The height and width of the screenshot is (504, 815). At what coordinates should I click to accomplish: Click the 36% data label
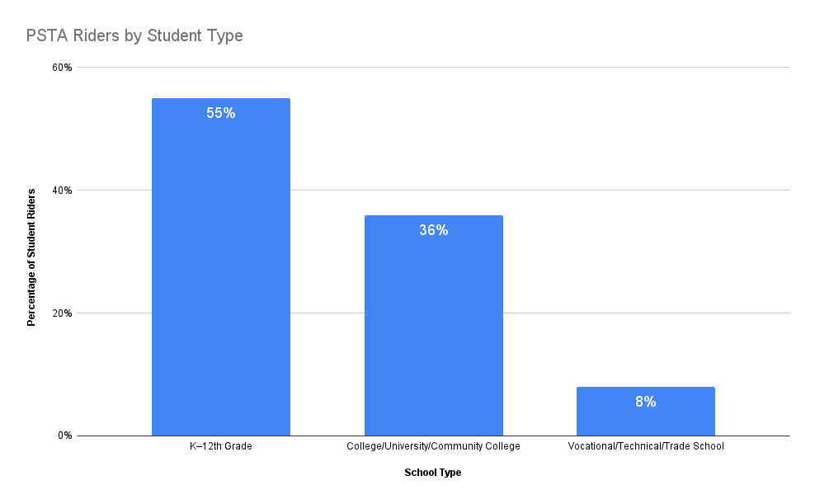pyautogui.click(x=433, y=231)
